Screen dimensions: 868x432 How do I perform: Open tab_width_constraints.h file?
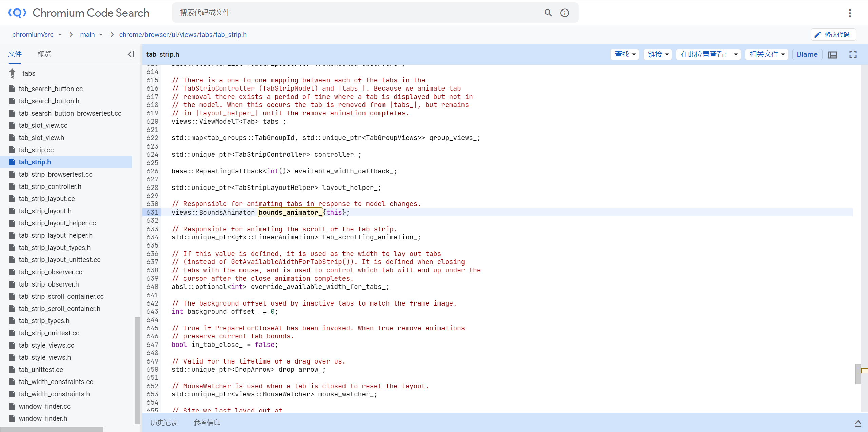click(x=54, y=394)
